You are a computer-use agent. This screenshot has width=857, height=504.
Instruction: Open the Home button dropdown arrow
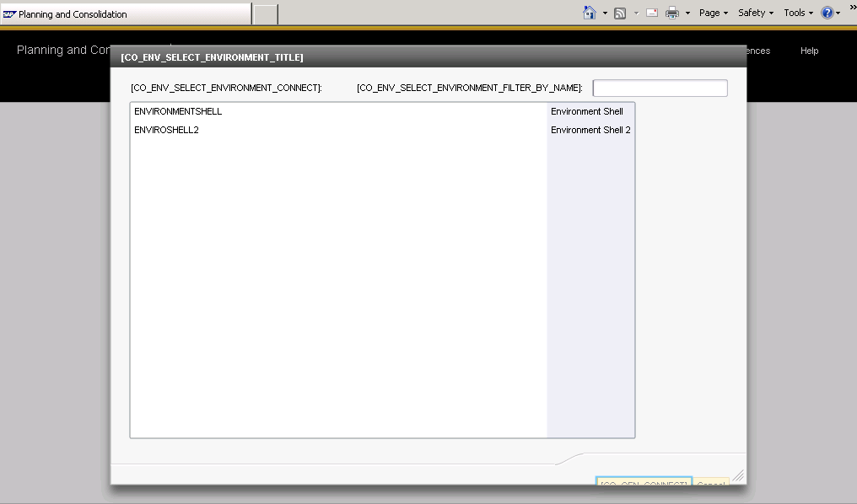coord(605,13)
